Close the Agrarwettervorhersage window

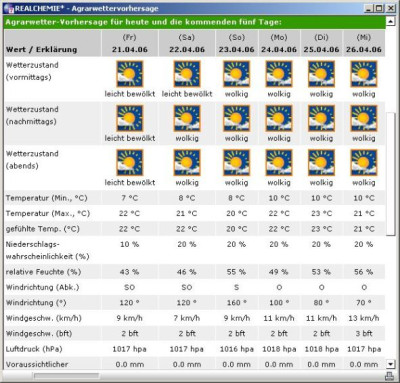tap(390, 8)
